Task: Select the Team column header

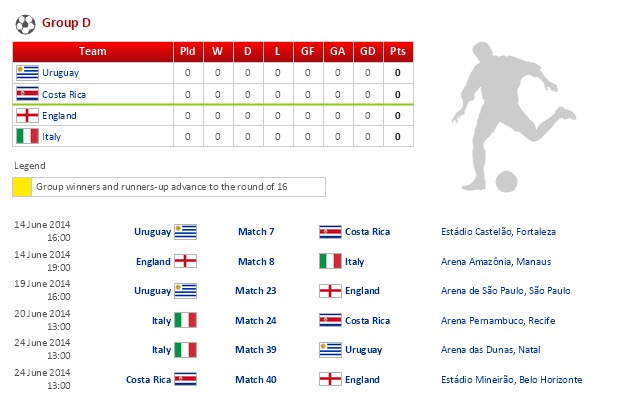Action: 92,52
